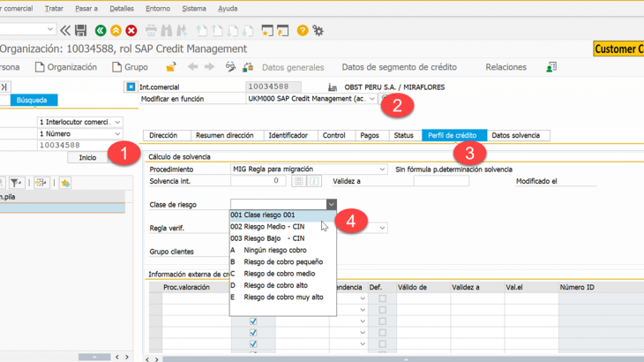Image resolution: width=644 pixels, height=362 pixels.
Task: Click the open business partner folder icon
Action: click(x=171, y=67)
